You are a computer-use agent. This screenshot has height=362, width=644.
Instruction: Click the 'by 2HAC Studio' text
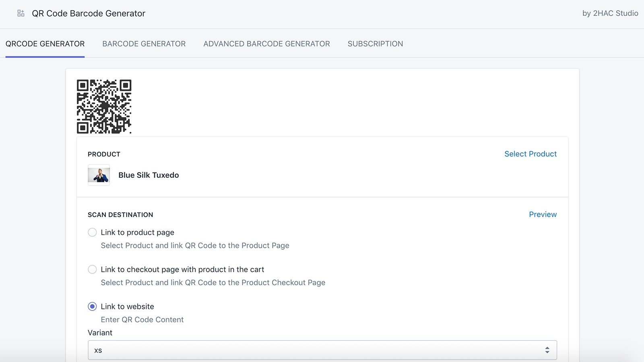(610, 13)
